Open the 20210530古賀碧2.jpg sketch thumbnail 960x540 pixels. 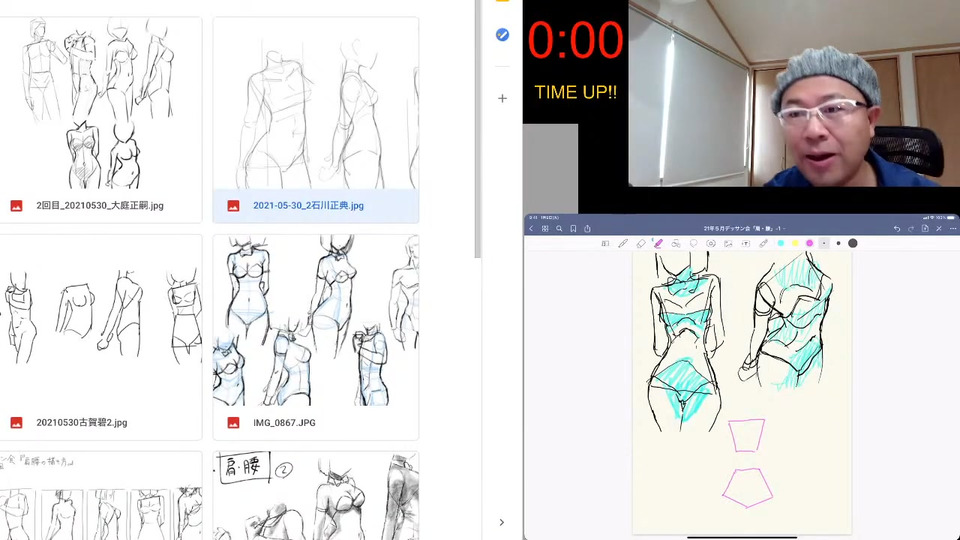click(x=100, y=320)
